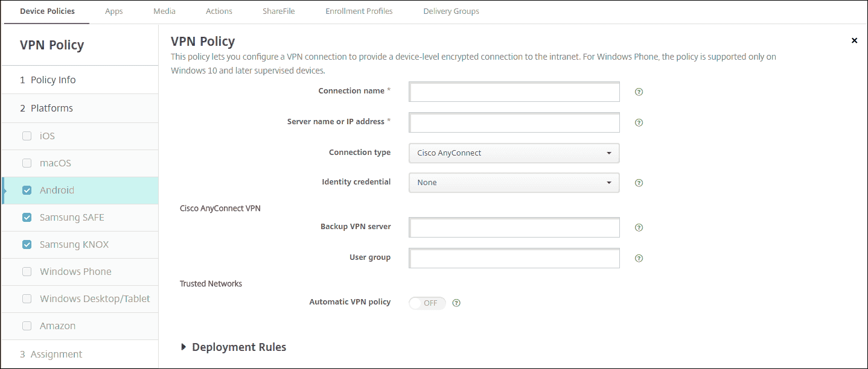Close the VPN Policy dialog

click(854, 40)
